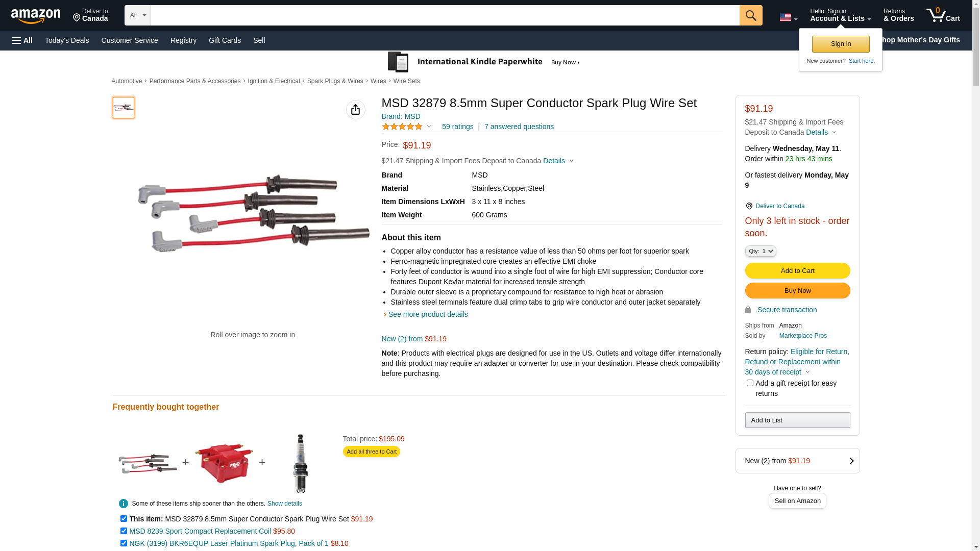Uncheck the NGK Laser Platinum Spark Plug checkbox
Image resolution: width=980 pixels, height=551 pixels.
tap(124, 543)
